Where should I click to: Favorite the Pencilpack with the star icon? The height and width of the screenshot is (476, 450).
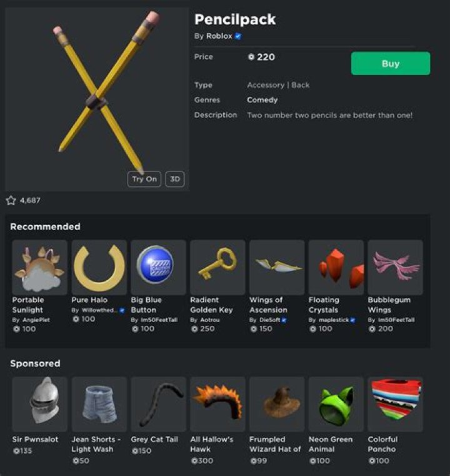[x=11, y=200]
